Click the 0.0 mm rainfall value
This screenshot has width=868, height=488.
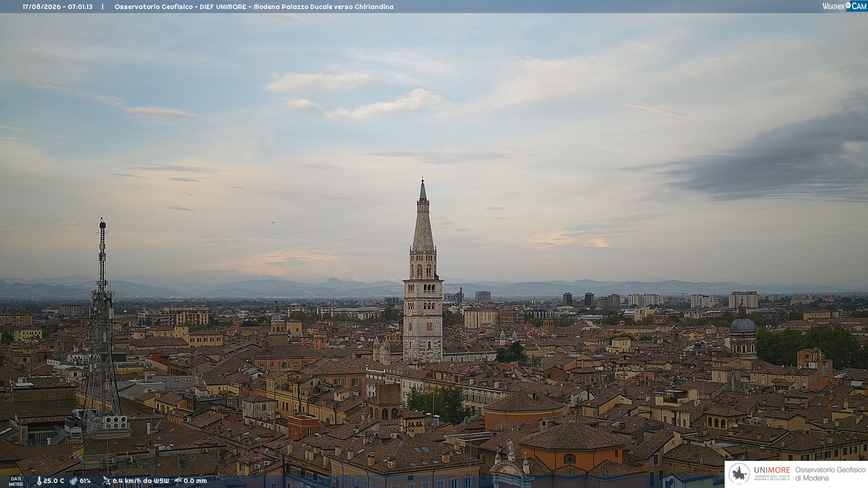pyautogui.click(x=195, y=481)
